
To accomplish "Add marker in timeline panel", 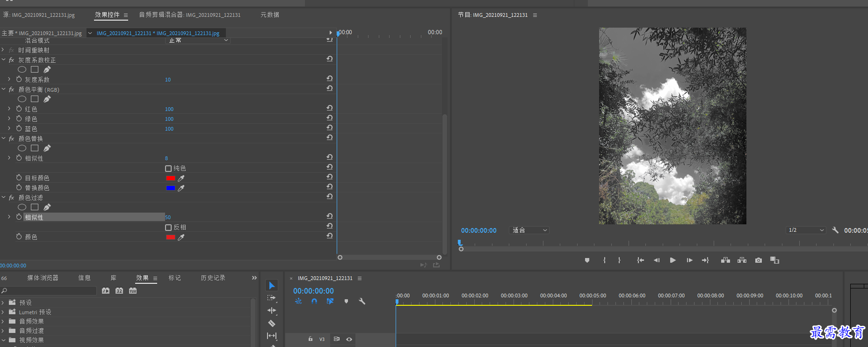I will click(x=346, y=301).
